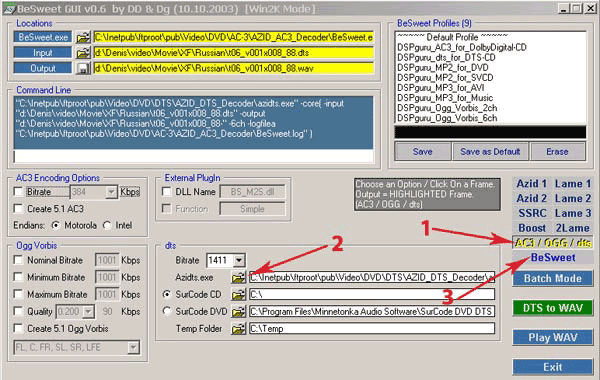Switch to Azid 2 options tab
This screenshot has height=380, width=600.
click(532, 198)
